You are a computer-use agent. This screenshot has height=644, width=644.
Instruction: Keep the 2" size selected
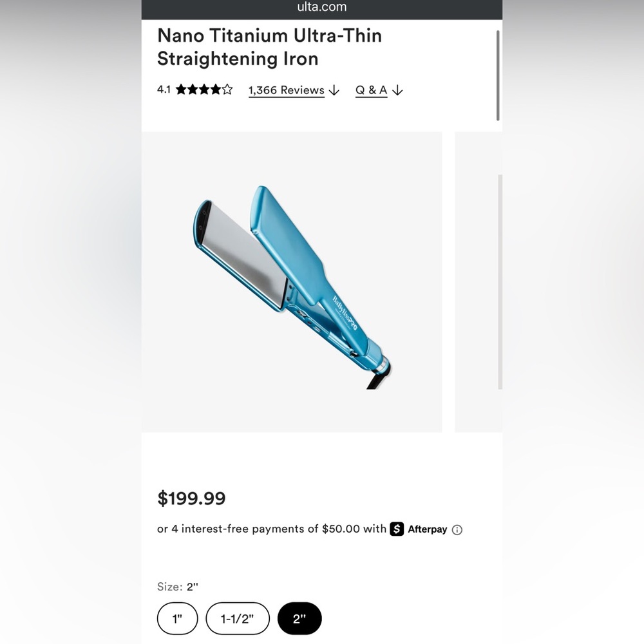[x=299, y=618]
